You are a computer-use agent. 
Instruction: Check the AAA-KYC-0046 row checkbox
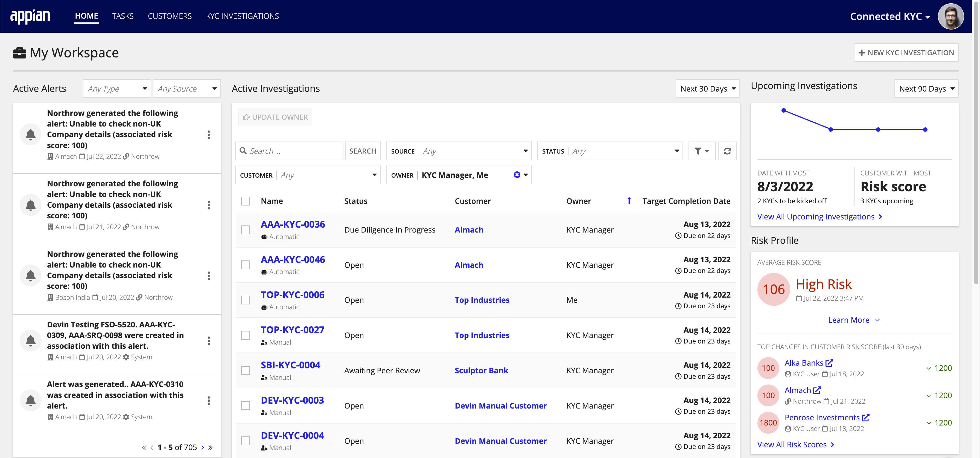(245, 265)
